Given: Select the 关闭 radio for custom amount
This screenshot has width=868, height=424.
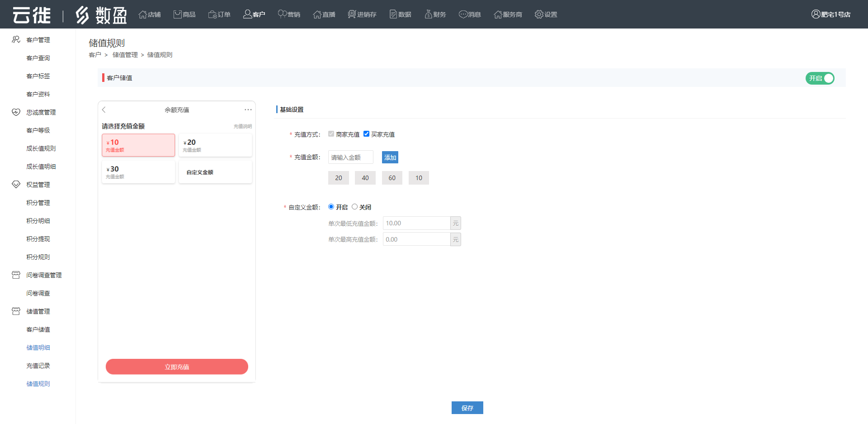Looking at the screenshot, I should click(355, 207).
